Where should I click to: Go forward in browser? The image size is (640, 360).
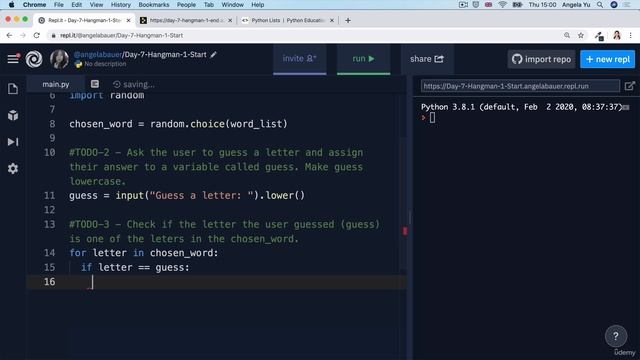23,36
